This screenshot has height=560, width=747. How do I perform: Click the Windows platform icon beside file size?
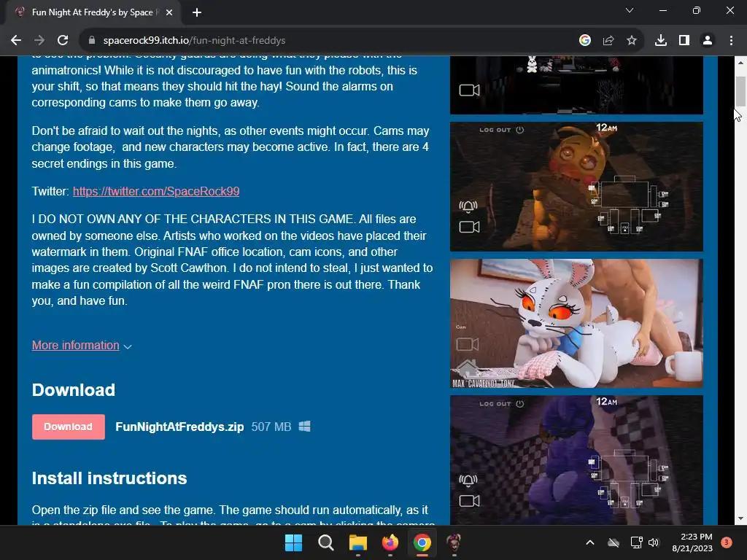click(304, 426)
